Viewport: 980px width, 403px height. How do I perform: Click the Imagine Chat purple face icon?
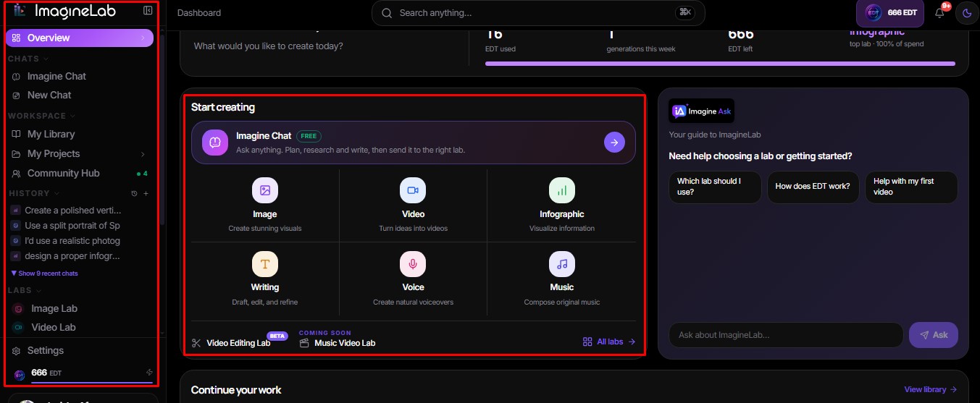[215, 143]
